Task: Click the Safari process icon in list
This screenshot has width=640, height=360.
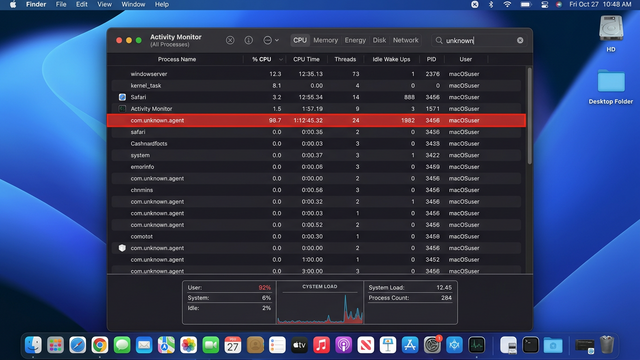Action: [x=122, y=97]
